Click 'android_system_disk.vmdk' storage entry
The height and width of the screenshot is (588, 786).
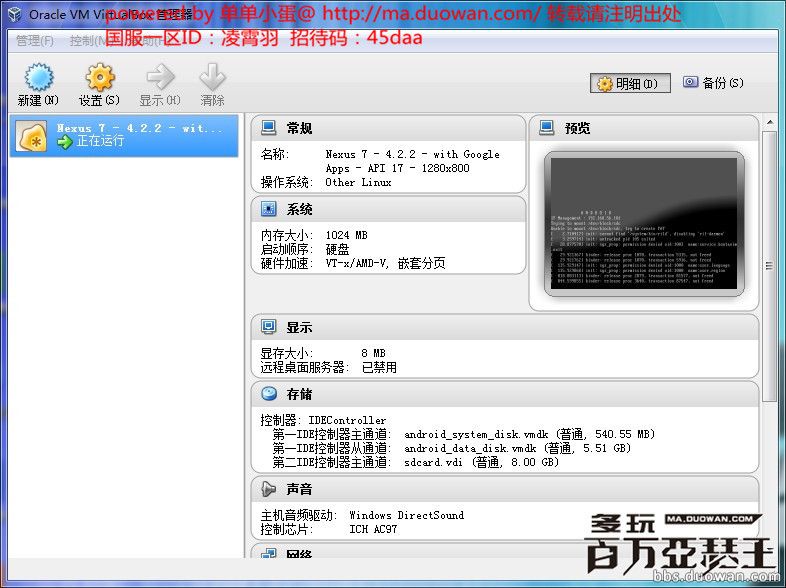(x=476, y=434)
